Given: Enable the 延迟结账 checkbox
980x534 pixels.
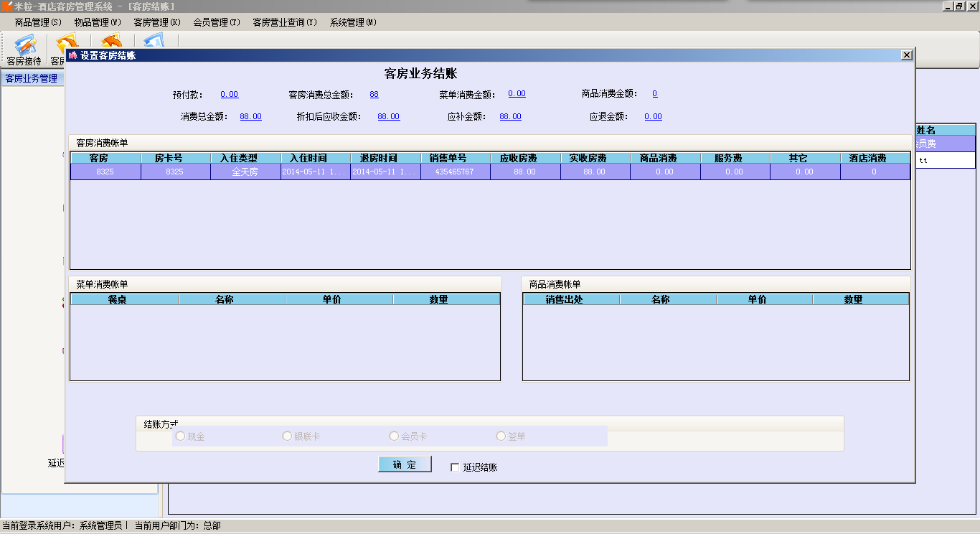Looking at the screenshot, I should [x=455, y=467].
